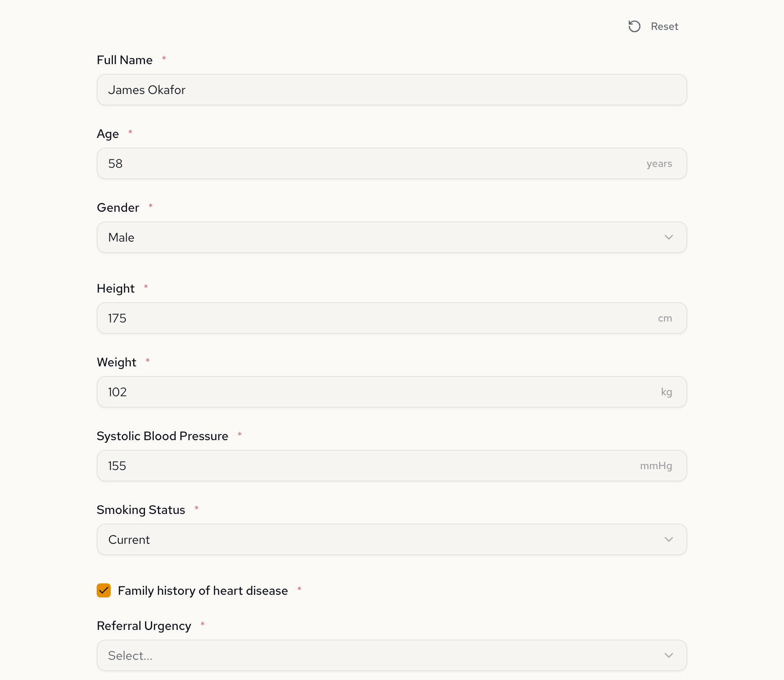Click the years unit suffix in Age
Viewport: 784px width, 680px height.
[659, 164]
